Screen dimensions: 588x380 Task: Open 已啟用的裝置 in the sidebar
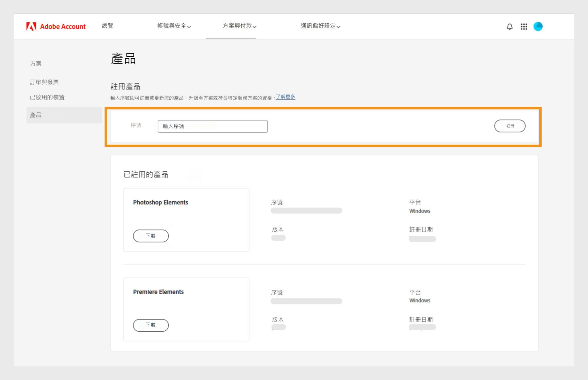tap(47, 97)
